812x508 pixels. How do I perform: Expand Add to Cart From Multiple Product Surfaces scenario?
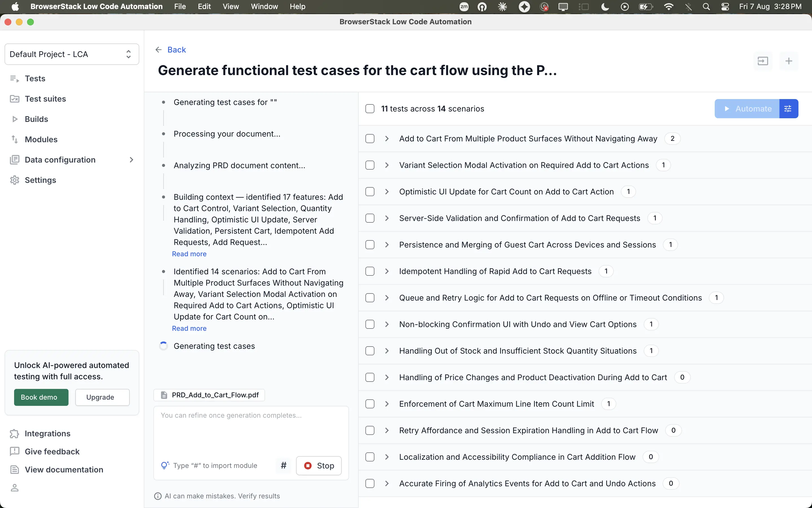tap(387, 139)
